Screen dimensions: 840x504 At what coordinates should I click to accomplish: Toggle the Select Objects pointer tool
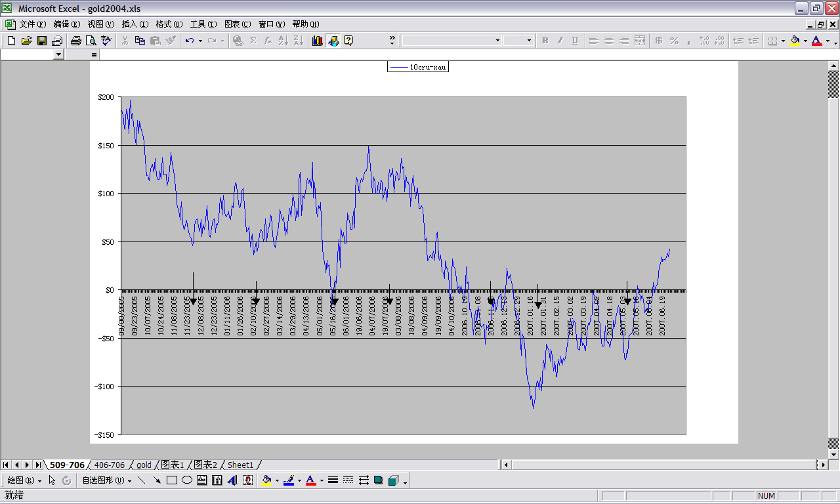(x=52, y=480)
